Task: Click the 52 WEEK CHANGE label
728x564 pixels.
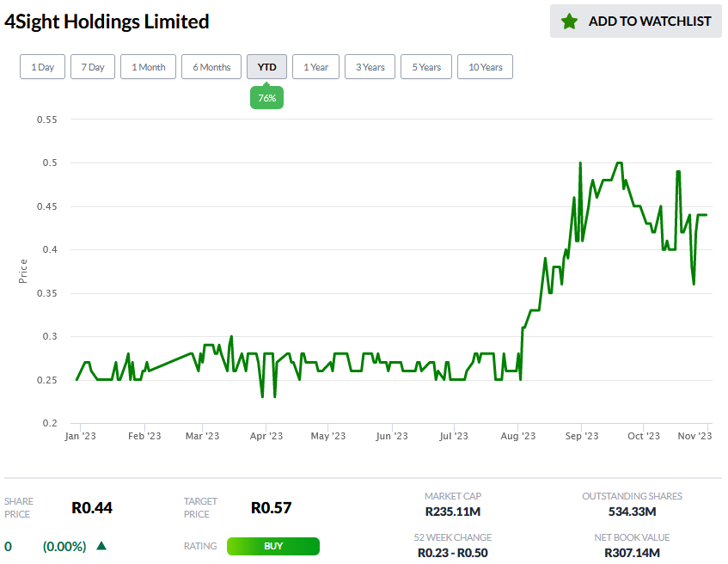Action: pos(453,537)
